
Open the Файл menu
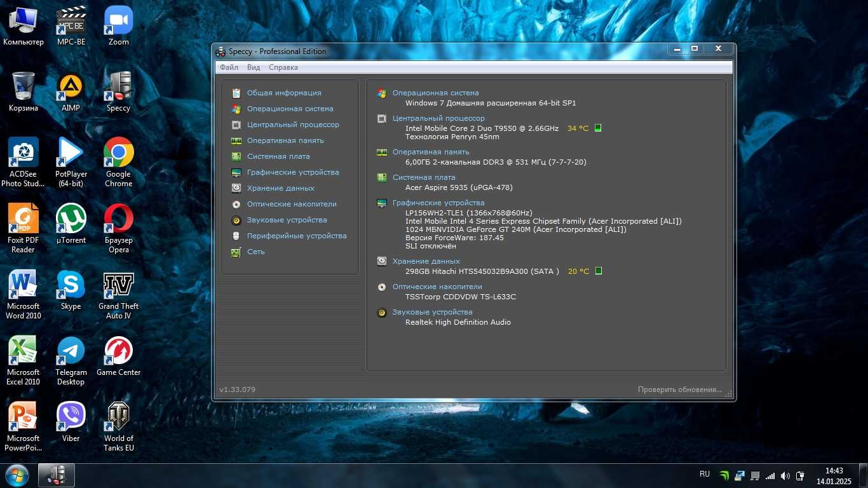tap(229, 67)
